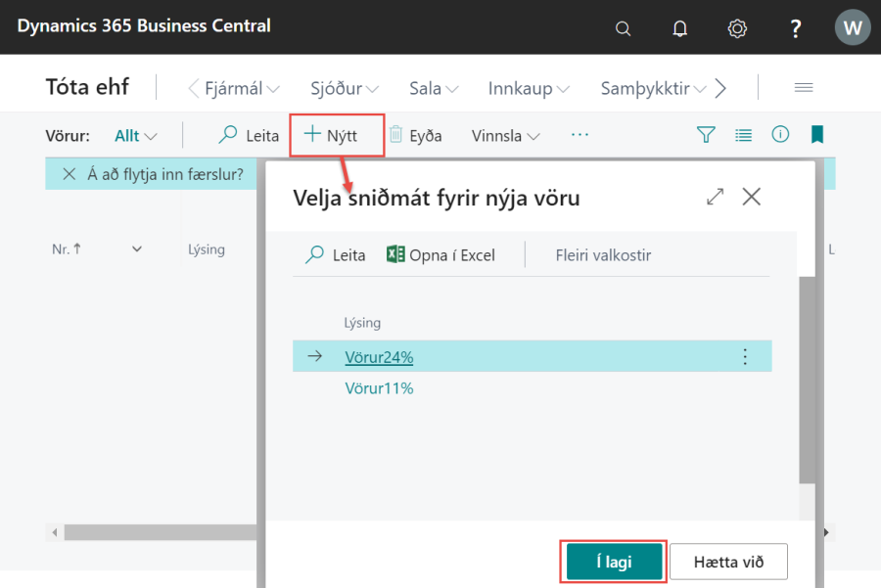
Task: Confirm with the Í lagi button
Action: coord(614,562)
